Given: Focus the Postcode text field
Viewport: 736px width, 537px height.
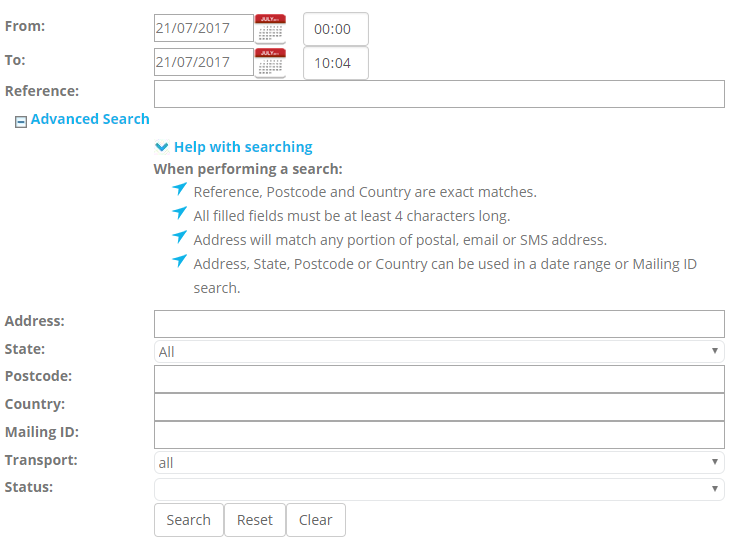Looking at the screenshot, I should pyautogui.click(x=439, y=379).
